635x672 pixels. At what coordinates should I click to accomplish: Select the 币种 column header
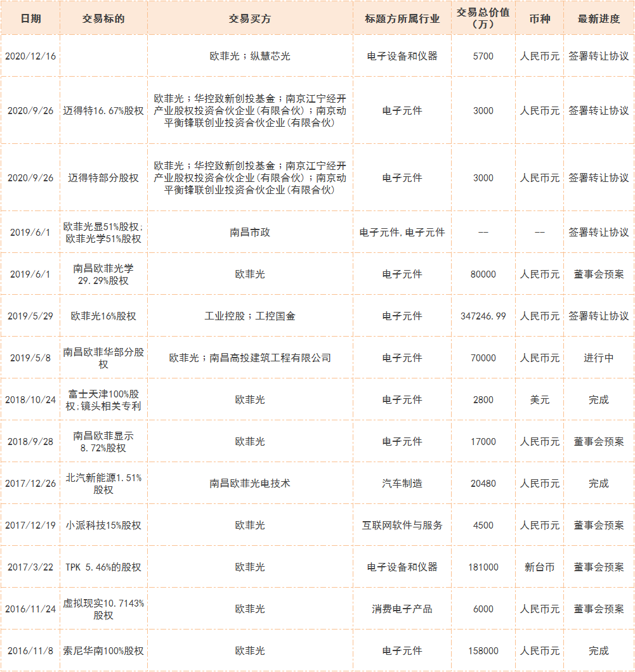coord(539,18)
